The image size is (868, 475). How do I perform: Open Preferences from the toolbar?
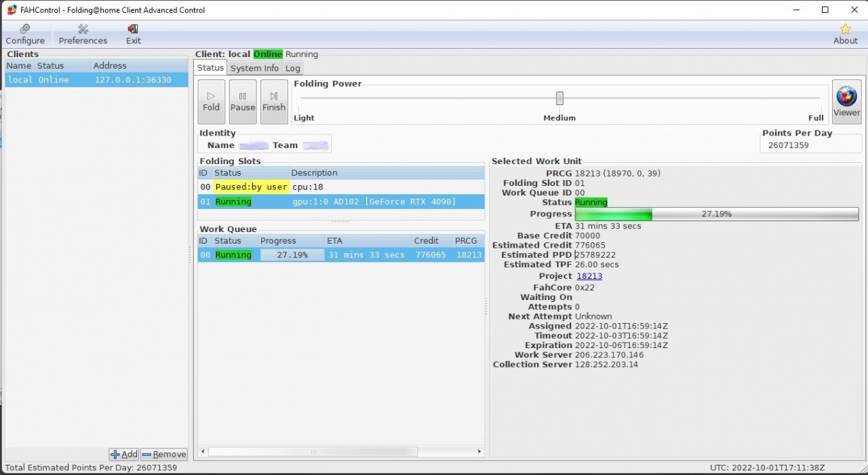83,35
